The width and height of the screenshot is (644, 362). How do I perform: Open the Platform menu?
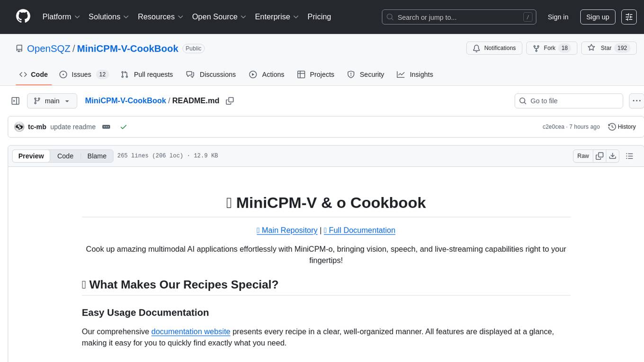tap(61, 17)
